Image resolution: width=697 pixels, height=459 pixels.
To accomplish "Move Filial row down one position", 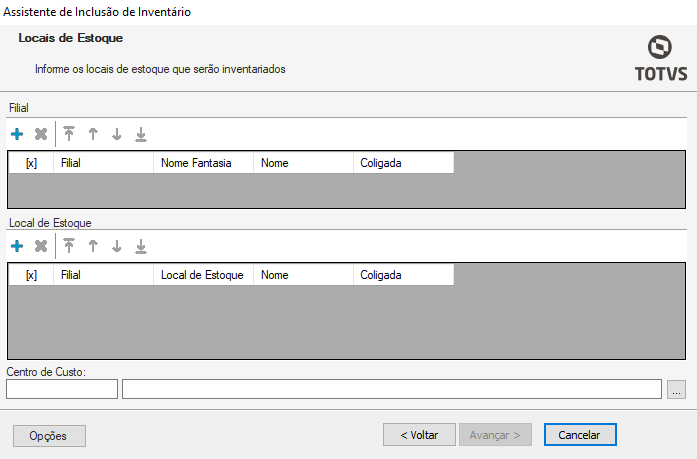I will coord(117,134).
